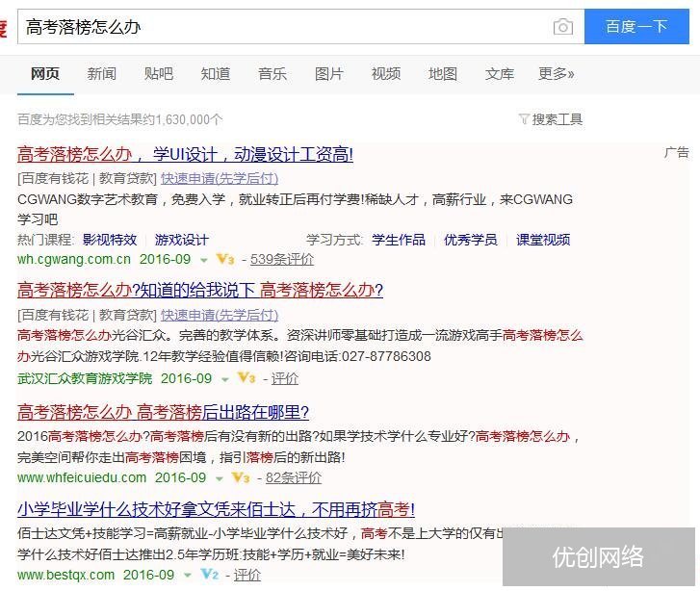
Task: Expand the dropdown arrow after www.bestqx.com date
Action: click(188, 576)
